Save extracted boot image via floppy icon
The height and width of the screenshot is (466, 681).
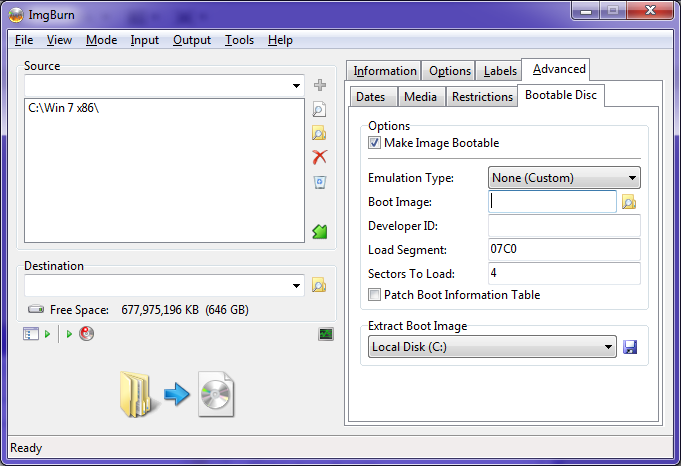coord(630,347)
